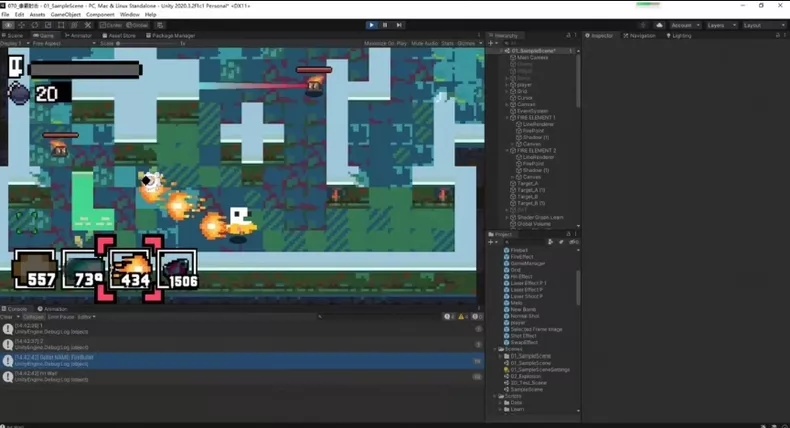Image resolution: width=790 pixels, height=428 pixels.
Task: Clear the Console log
Action: pyautogui.click(x=6, y=317)
